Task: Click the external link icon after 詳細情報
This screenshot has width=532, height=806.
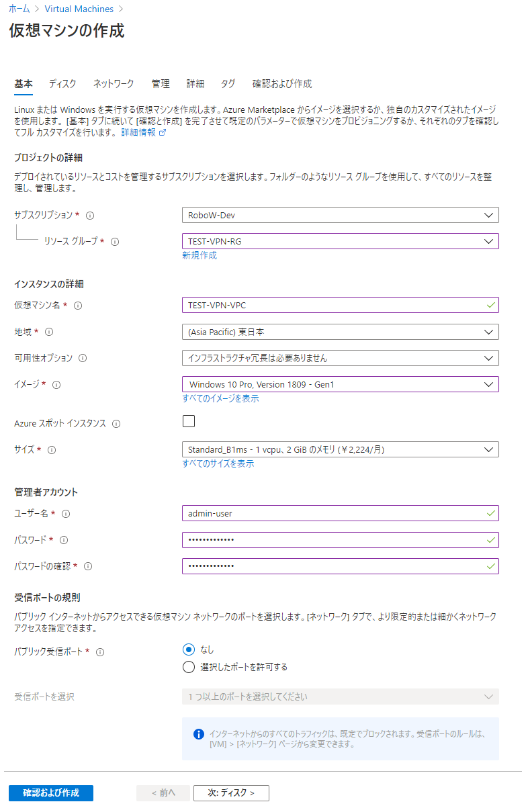Action: point(163,133)
